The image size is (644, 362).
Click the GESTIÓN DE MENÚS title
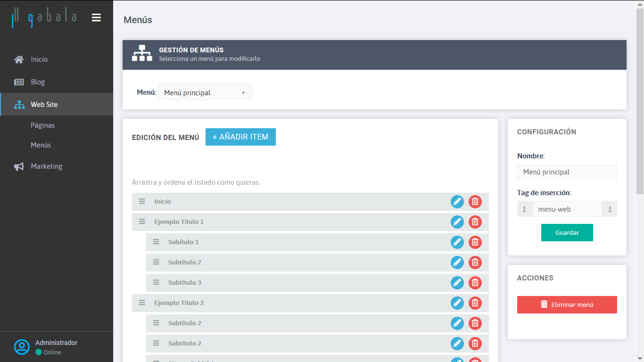191,50
